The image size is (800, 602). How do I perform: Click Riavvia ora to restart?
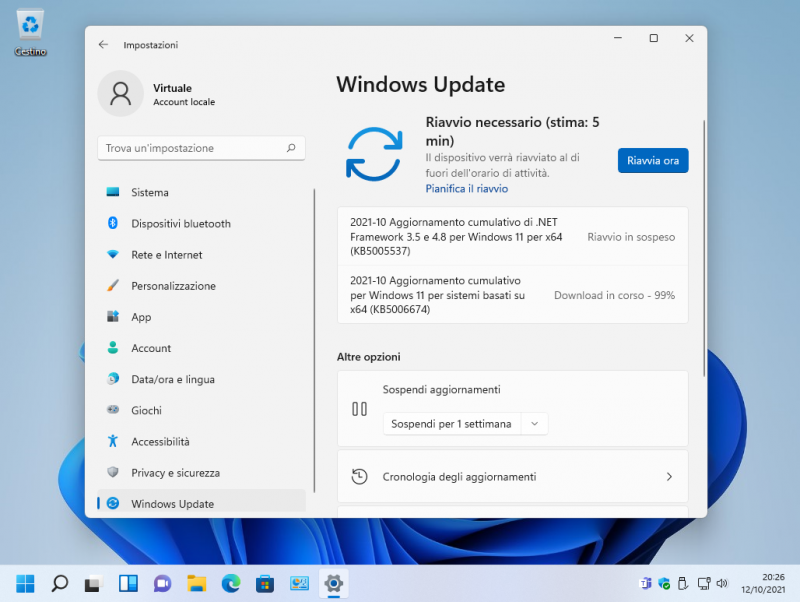(652, 160)
